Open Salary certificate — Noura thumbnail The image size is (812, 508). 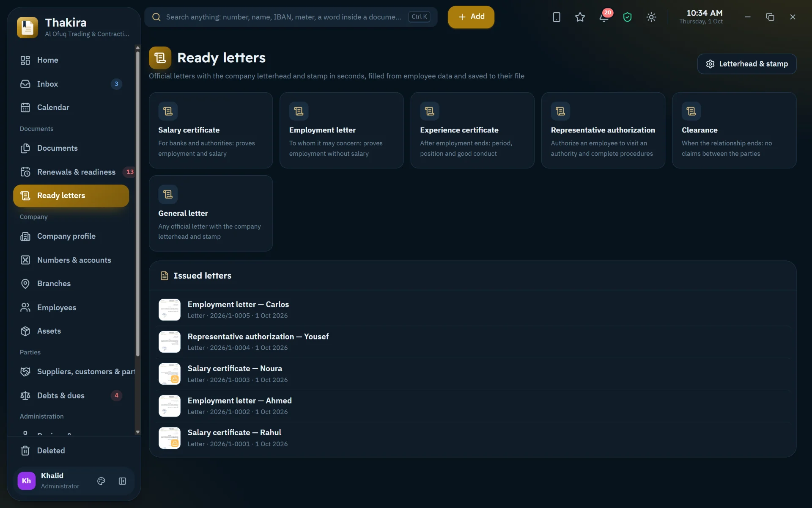click(x=170, y=374)
